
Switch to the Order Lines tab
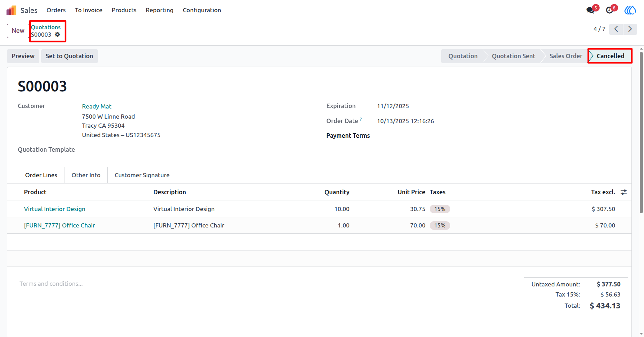pos(41,175)
